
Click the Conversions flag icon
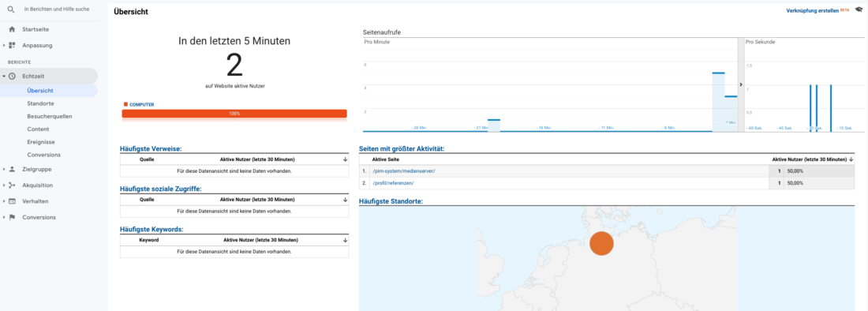tap(12, 218)
